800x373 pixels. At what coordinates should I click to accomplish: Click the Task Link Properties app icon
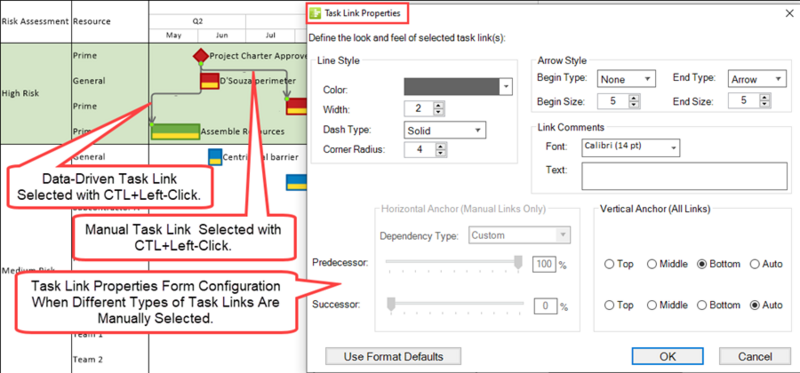tap(316, 13)
